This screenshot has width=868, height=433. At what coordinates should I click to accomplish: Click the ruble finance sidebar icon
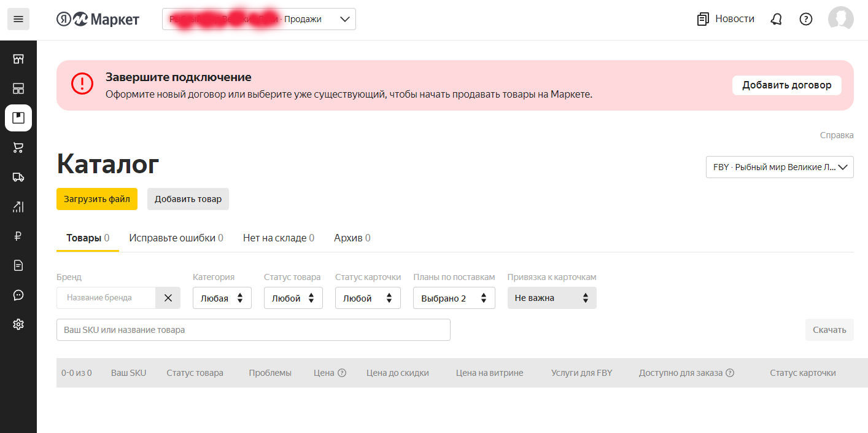point(18,236)
